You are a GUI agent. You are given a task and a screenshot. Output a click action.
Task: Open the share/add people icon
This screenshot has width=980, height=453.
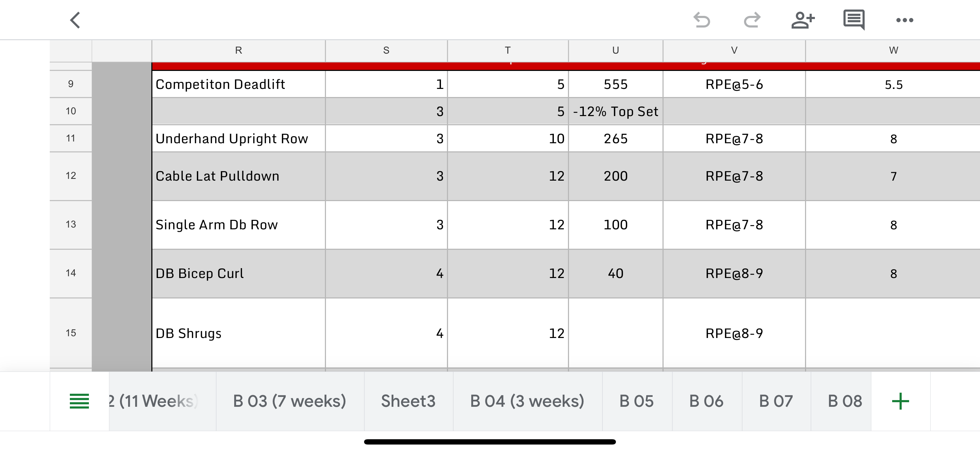pyautogui.click(x=803, y=20)
